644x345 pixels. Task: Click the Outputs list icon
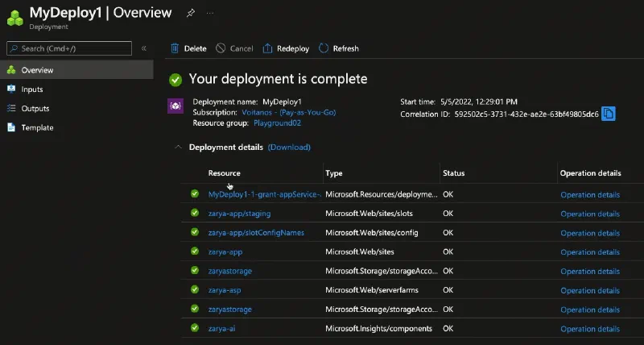(x=11, y=108)
